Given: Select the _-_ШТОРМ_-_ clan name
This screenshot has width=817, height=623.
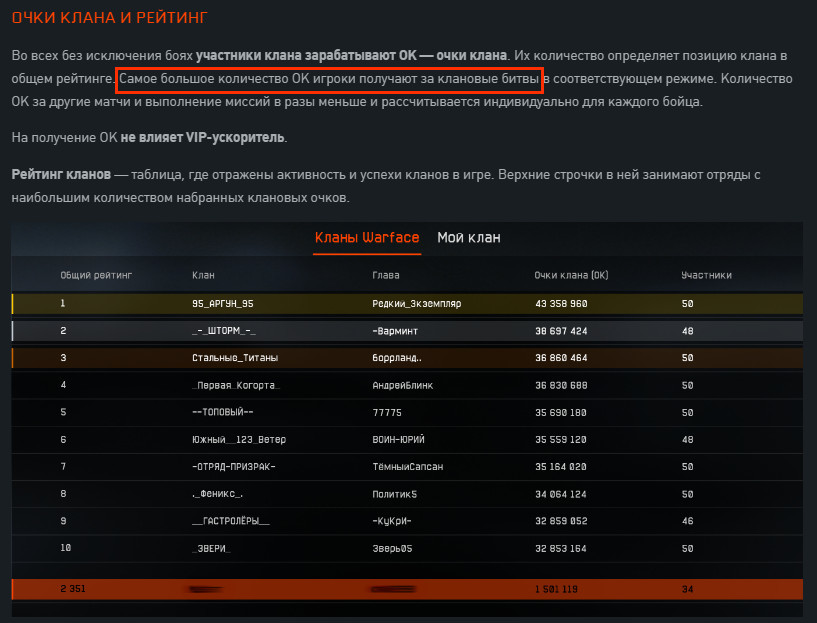Looking at the screenshot, I should (224, 331).
